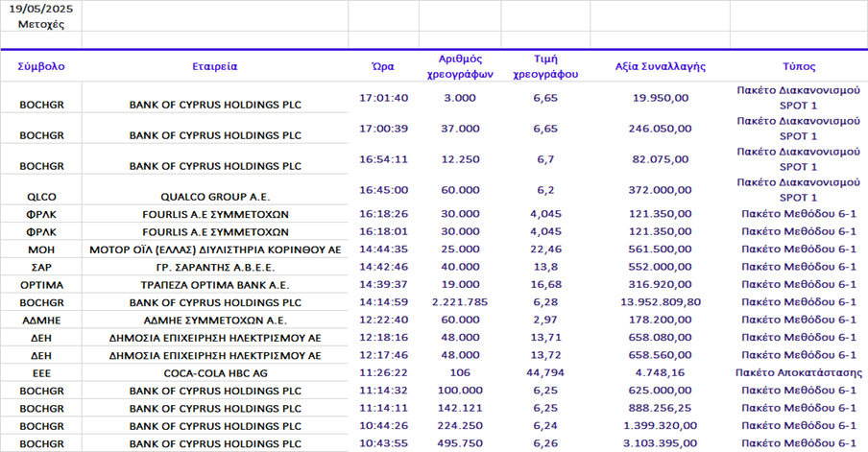Click value 552.000,00
This screenshot has width=868, height=452.
[661, 267]
